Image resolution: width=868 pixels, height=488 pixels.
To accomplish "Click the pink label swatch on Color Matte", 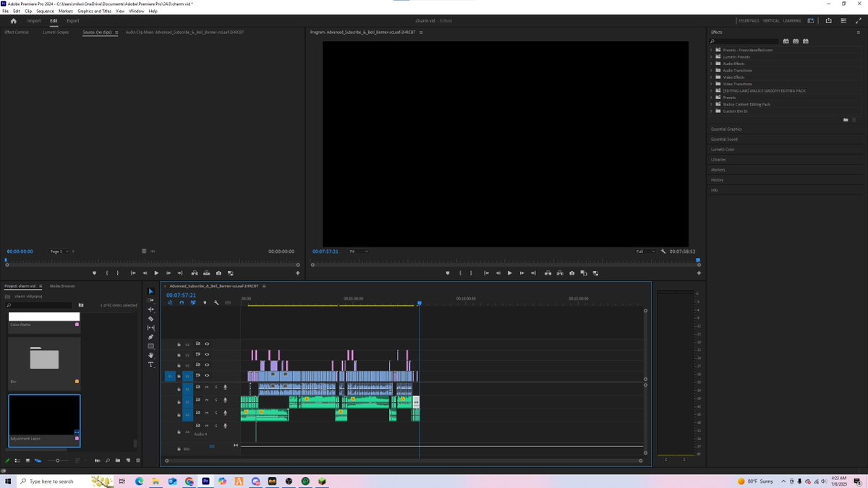I will pyautogui.click(x=77, y=325).
